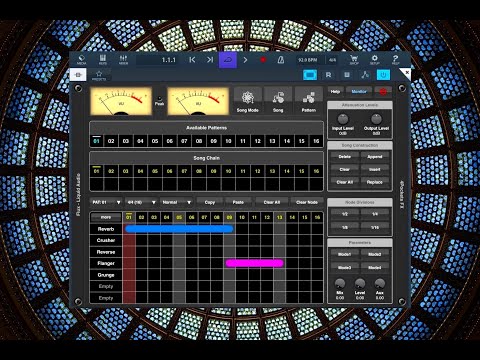Click the more button above effect rows
480x360 pixels.
[x=106, y=217]
